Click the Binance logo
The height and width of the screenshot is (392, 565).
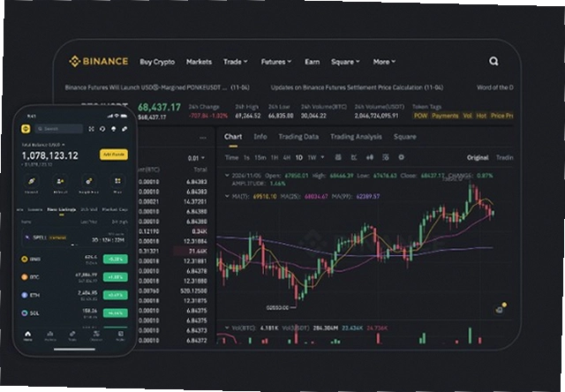(98, 61)
